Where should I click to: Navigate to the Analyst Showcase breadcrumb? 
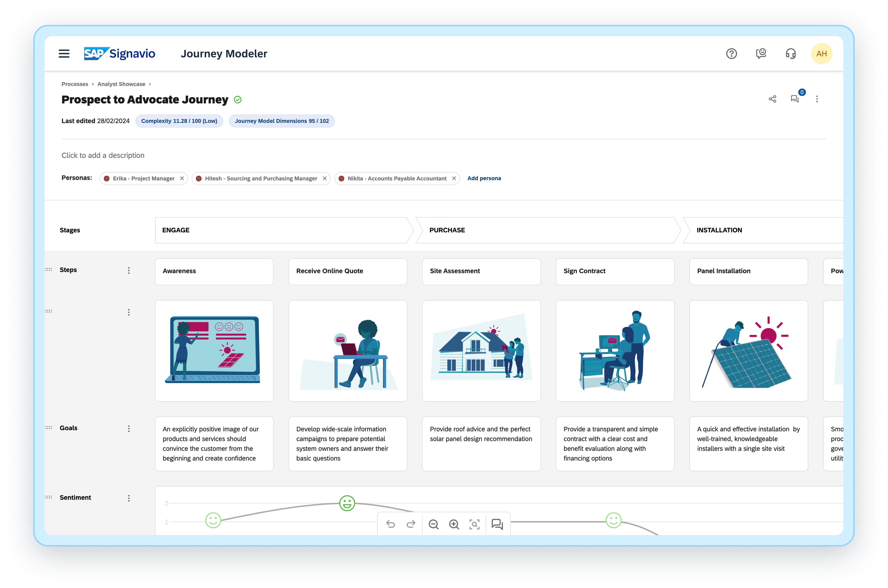121,84
